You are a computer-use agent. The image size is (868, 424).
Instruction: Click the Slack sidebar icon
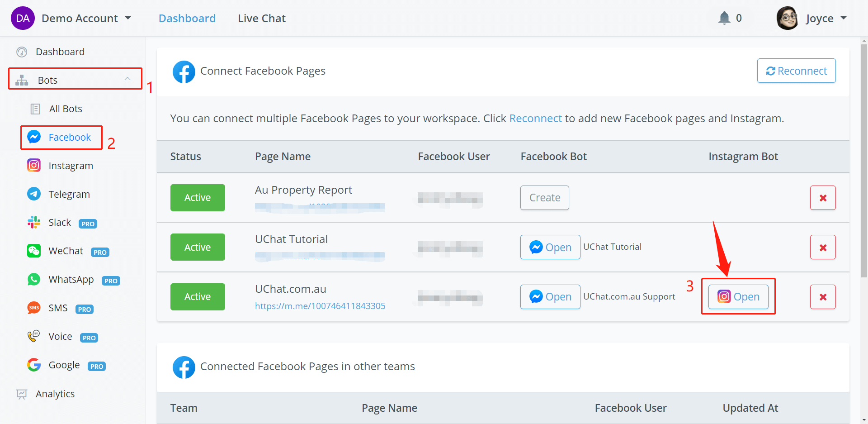[x=34, y=222]
